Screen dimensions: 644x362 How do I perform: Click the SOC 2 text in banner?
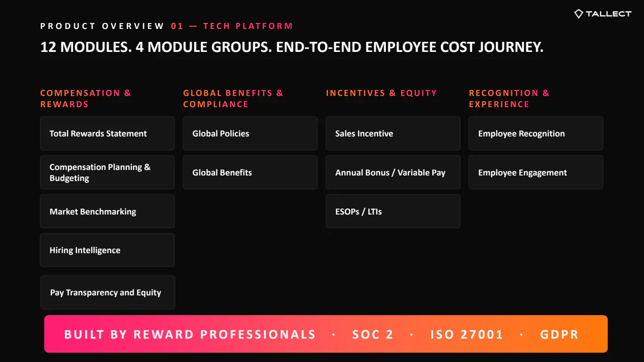point(373,334)
